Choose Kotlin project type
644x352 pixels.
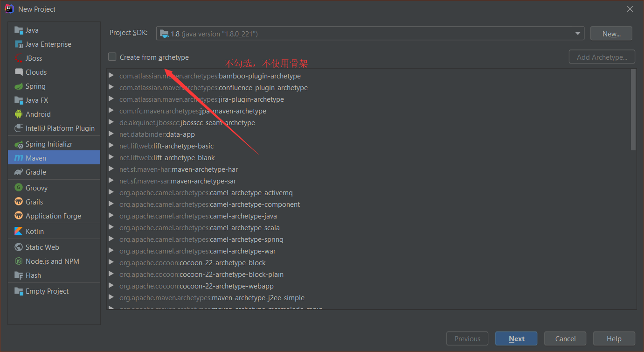click(54, 231)
